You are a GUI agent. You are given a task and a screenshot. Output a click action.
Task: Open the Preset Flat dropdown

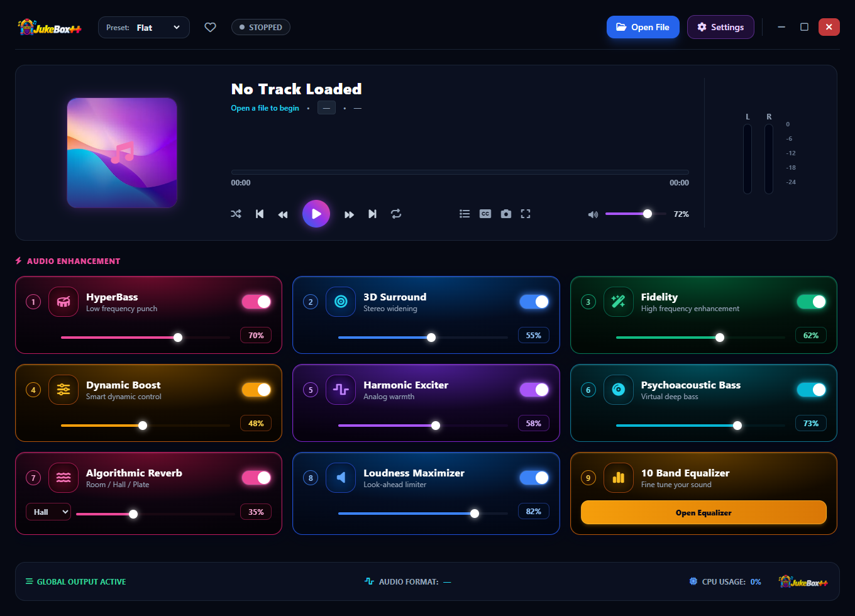[144, 28]
